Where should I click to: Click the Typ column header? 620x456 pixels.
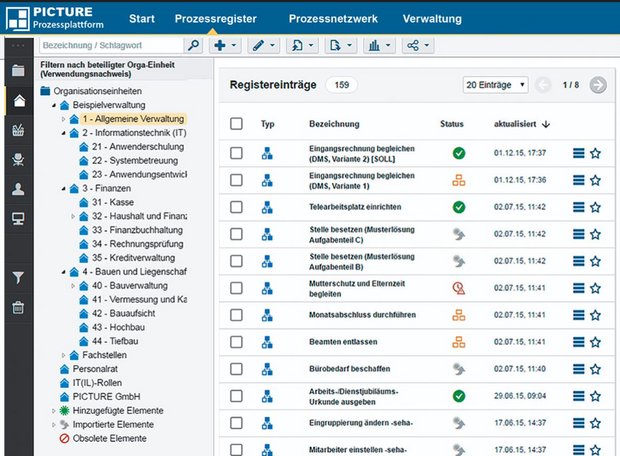(x=267, y=124)
